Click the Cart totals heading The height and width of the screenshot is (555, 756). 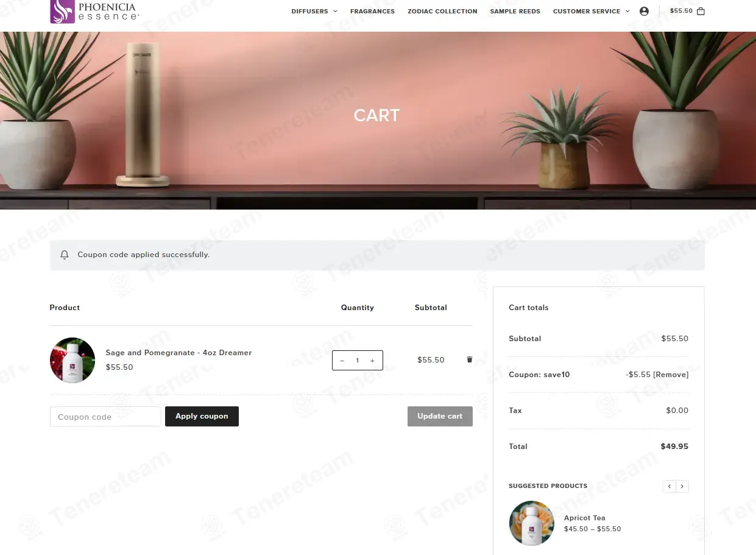pos(528,308)
